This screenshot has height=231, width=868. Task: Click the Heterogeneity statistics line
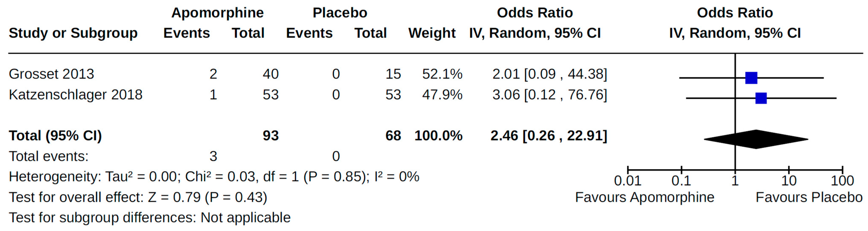214,177
